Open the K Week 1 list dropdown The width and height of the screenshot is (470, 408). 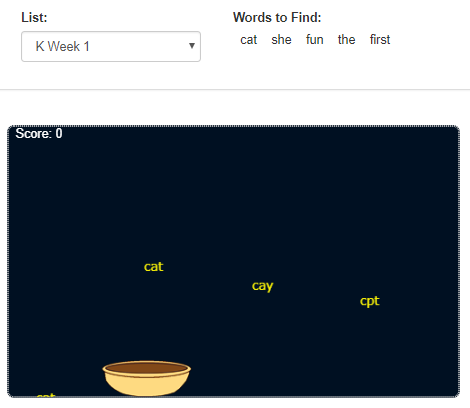tap(111, 46)
